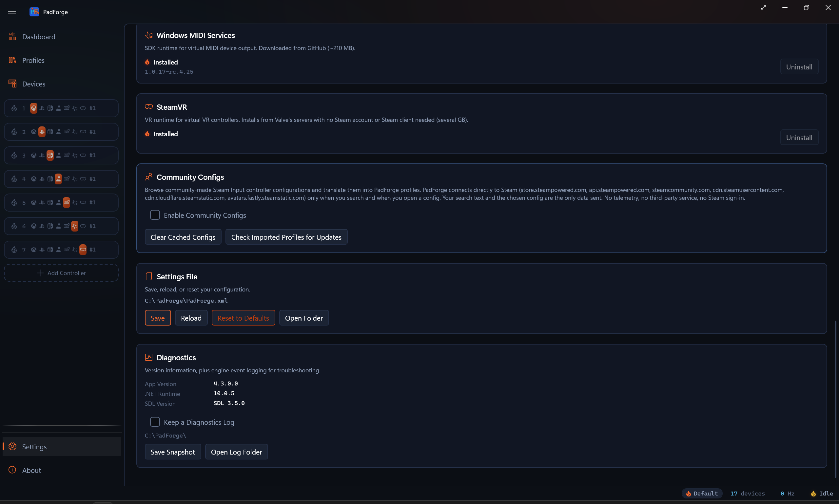Screen dimensions: 839x504
Task: Click the Windows MIDI Services music icon
Action: coord(148,35)
